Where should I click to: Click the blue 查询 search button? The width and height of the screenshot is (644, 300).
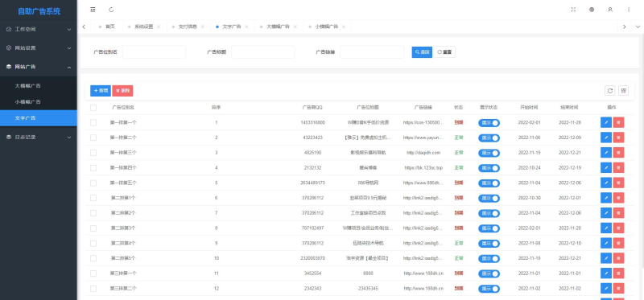[422, 52]
